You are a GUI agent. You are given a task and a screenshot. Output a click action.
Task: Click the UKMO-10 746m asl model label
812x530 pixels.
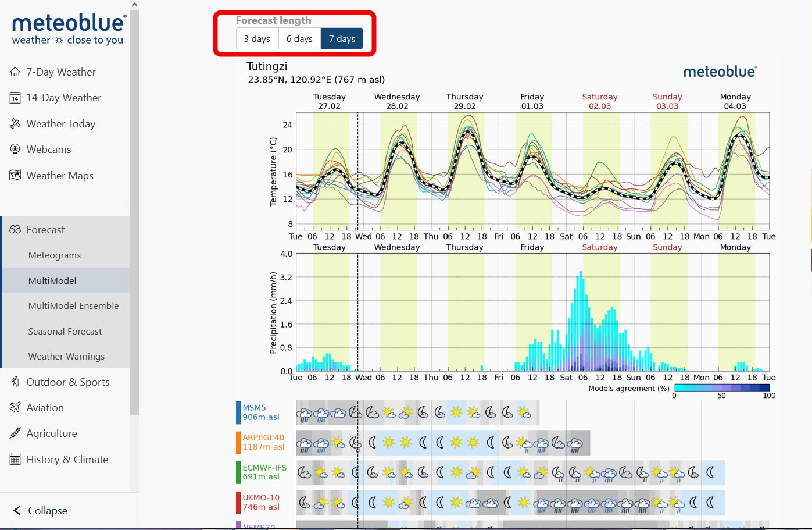pos(261,502)
